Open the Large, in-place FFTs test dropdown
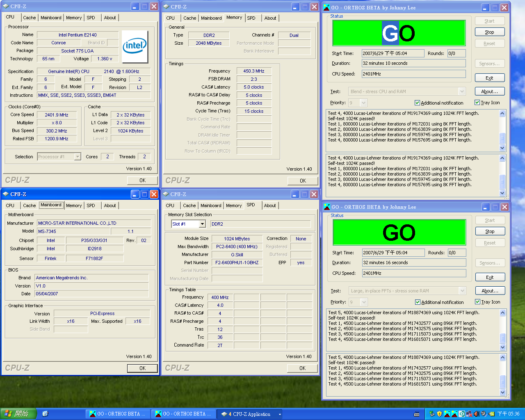Screen dimensions: 525x420 [x=463, y=291]
